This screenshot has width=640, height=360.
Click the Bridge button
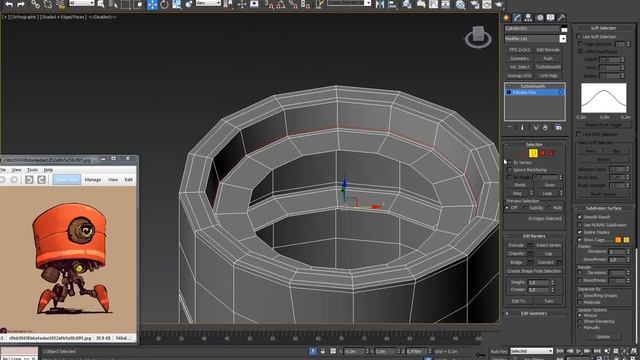click(516, 262)
